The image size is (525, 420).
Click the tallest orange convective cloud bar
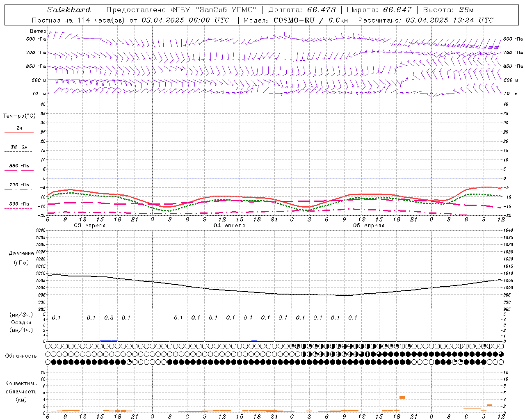click(x=402, y=397)
